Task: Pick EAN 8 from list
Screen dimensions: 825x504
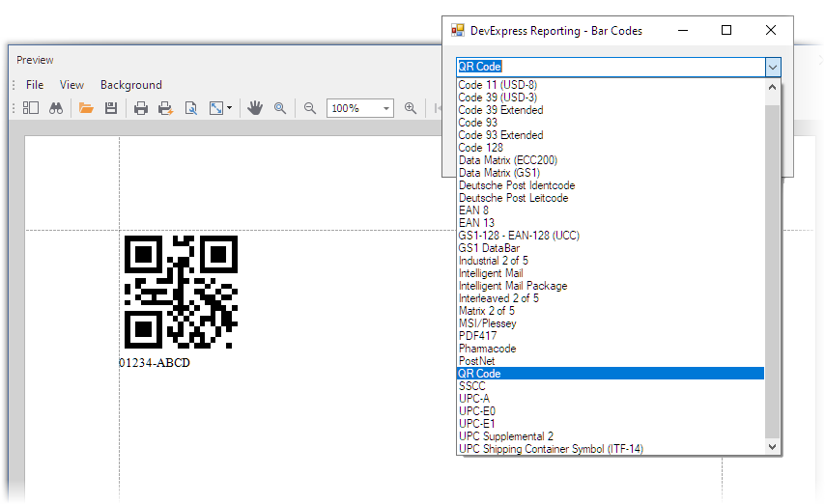Action: [611, 210]
